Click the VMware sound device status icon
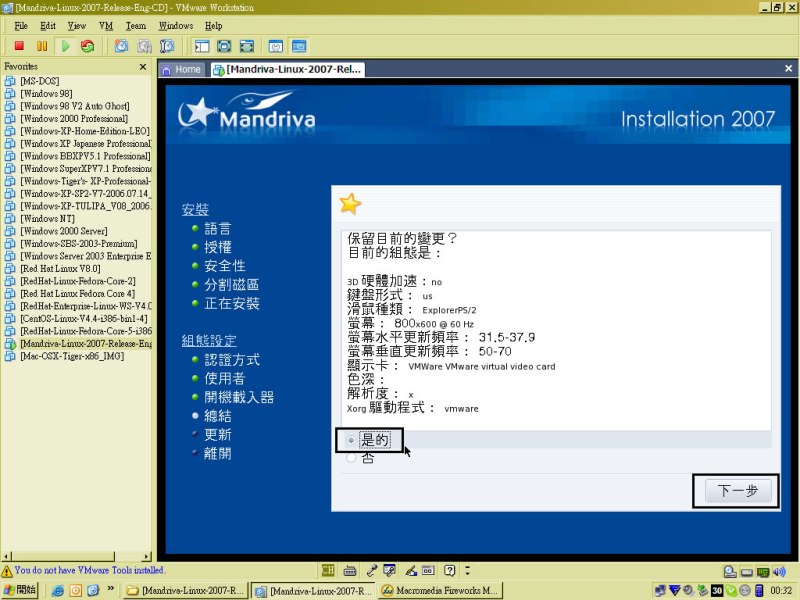Viewport: 800px width, 600px height. 779,571
